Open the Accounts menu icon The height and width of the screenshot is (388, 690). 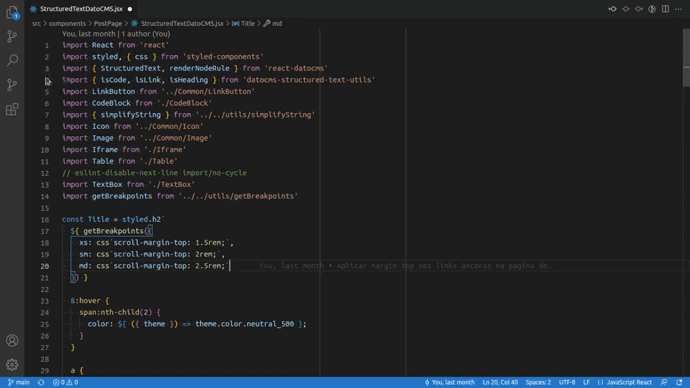tap(12, 340)
